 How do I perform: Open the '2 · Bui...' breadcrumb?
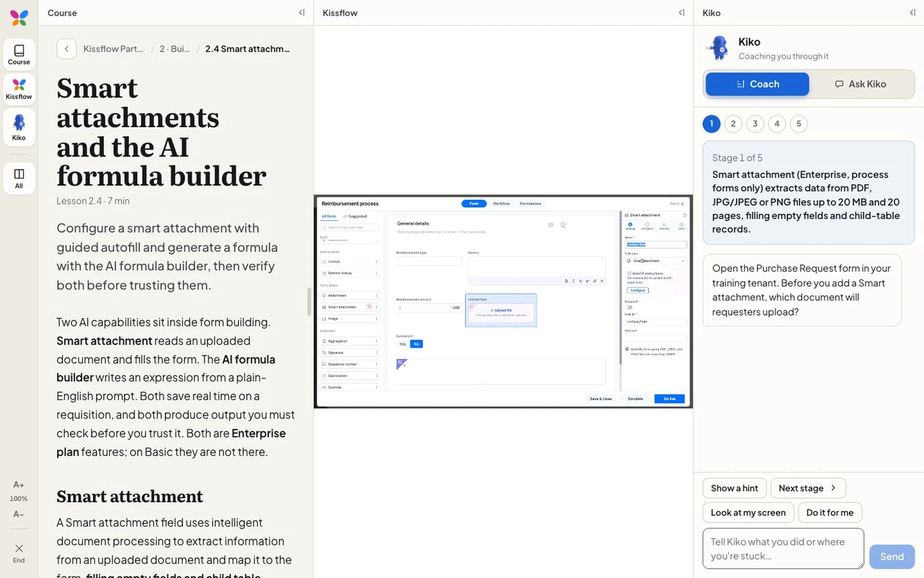174,49
